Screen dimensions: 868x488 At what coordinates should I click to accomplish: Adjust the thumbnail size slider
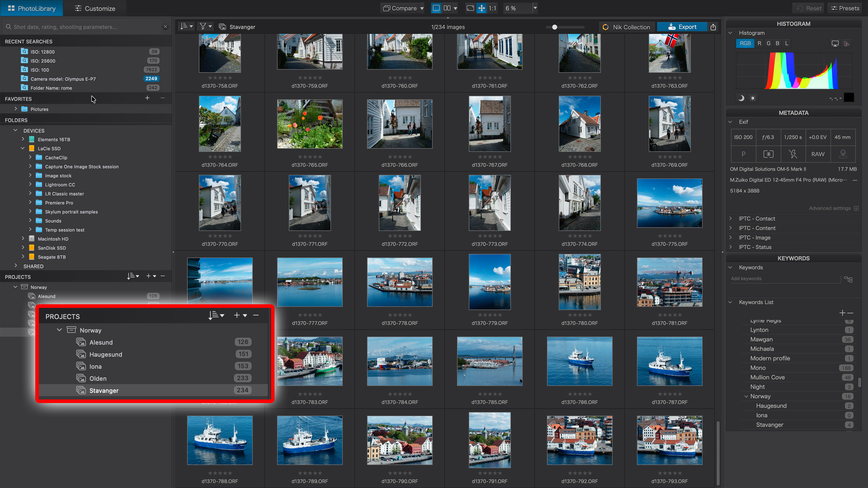pos(555,27)
